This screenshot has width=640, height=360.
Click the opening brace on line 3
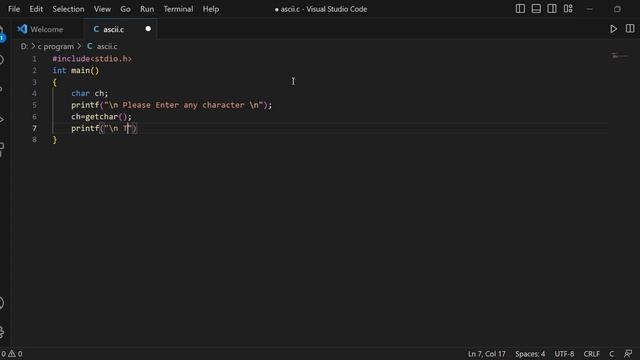pos(55,82)
